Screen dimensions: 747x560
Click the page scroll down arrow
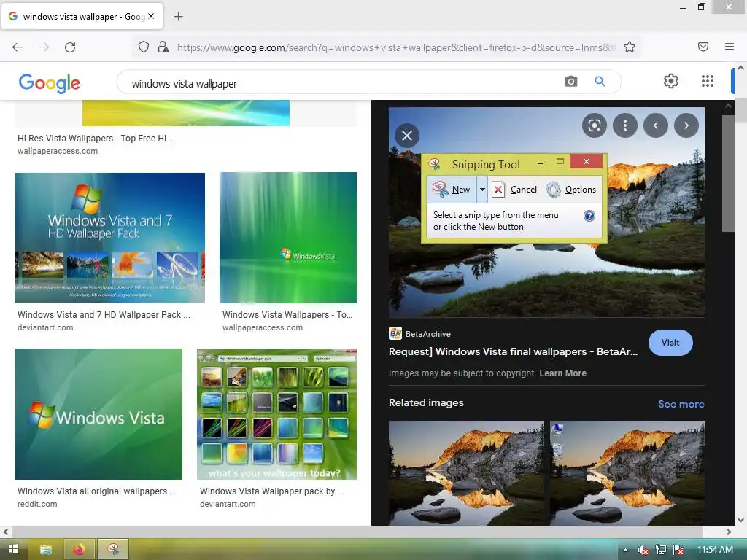[x=740, y=520]
